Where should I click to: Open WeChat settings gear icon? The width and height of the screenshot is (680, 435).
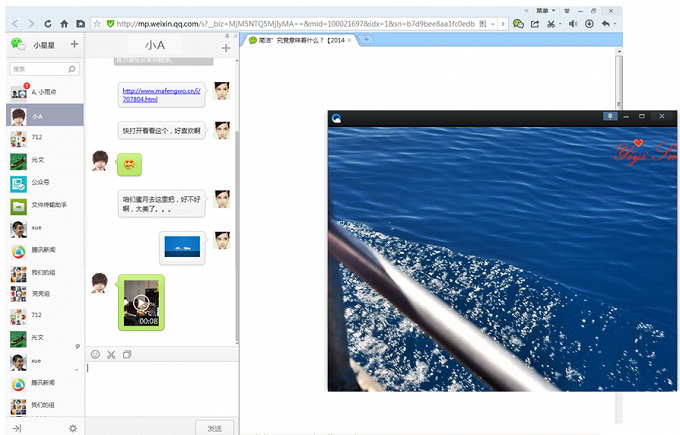pyautogui.click(x=72, y=428)
